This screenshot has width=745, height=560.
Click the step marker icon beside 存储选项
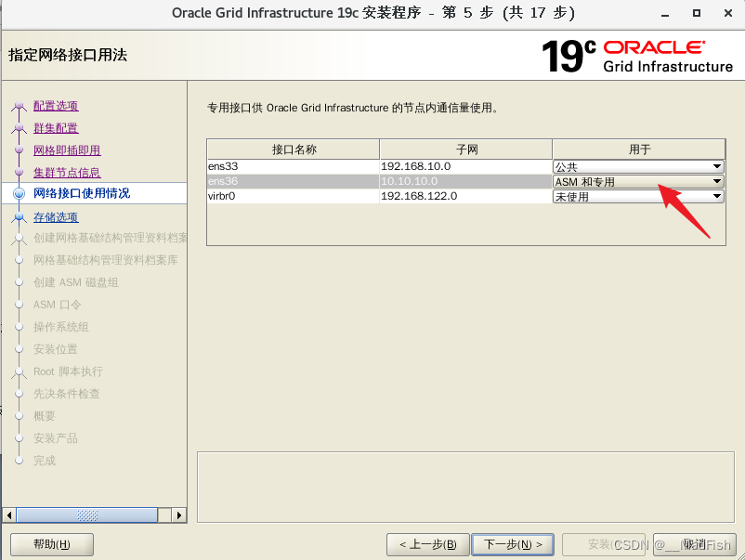pyautogui.click(x=19, y=217)
